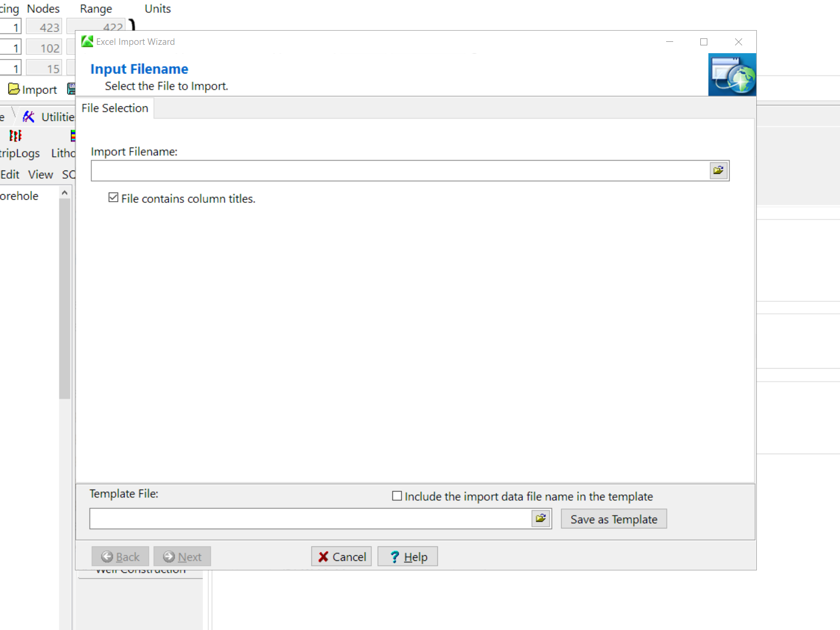Browse for the import filename file
This screenshot has height=630, width=840.
tap(719, 170)
